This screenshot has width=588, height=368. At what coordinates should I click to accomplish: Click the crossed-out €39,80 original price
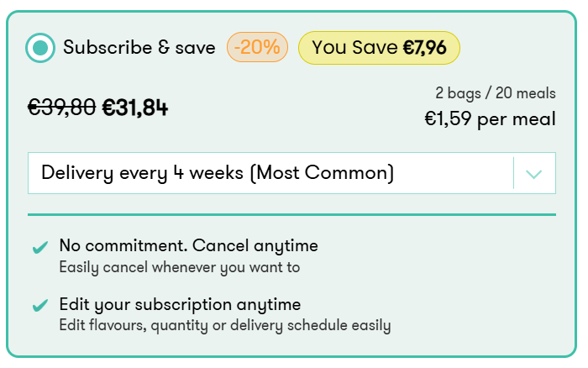[61, 107]
